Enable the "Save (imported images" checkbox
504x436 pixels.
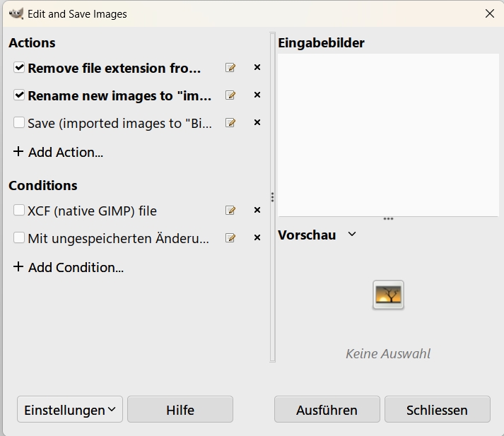tap(19, 123)
